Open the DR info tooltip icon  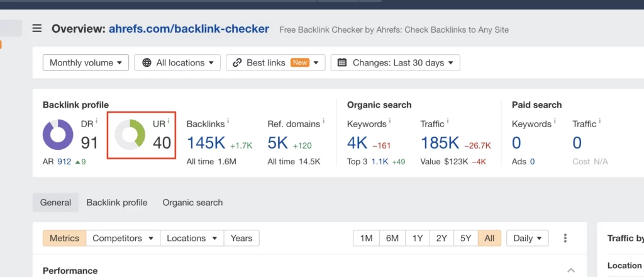pos(96,121)
